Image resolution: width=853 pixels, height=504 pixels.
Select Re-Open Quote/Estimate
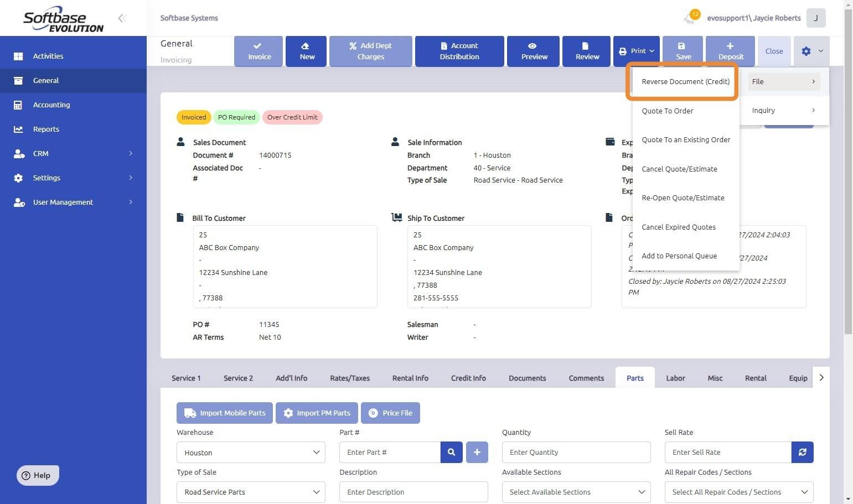pyautogui.click(x=685, y=198)
